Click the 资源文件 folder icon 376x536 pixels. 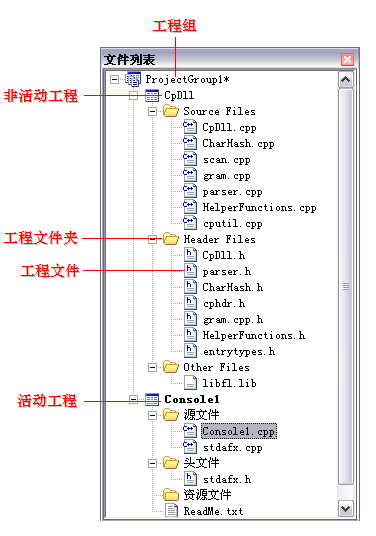click(171, 494)
